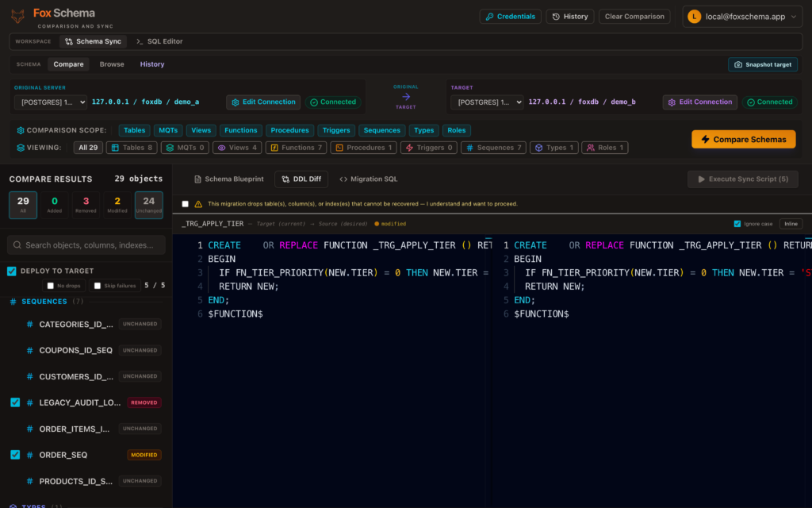
Task: Open the local@foxschema.app account dropdown
Action: 742,17
